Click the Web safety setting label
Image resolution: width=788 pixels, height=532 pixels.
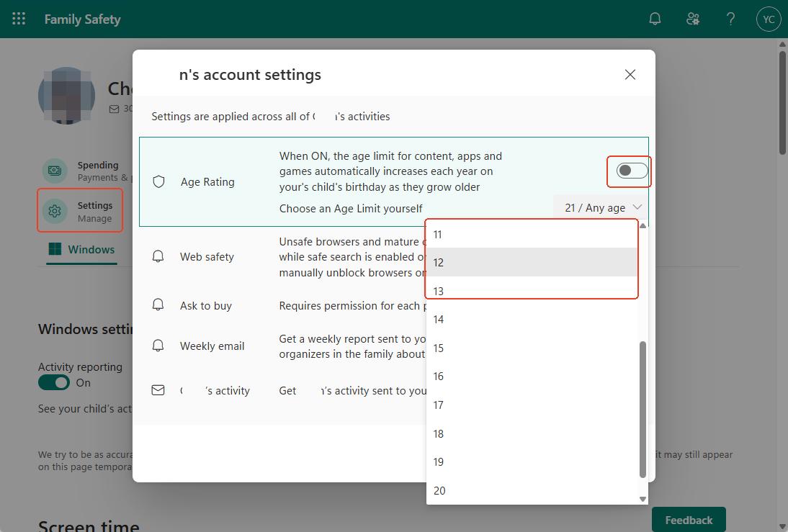[x=207, y=257]
